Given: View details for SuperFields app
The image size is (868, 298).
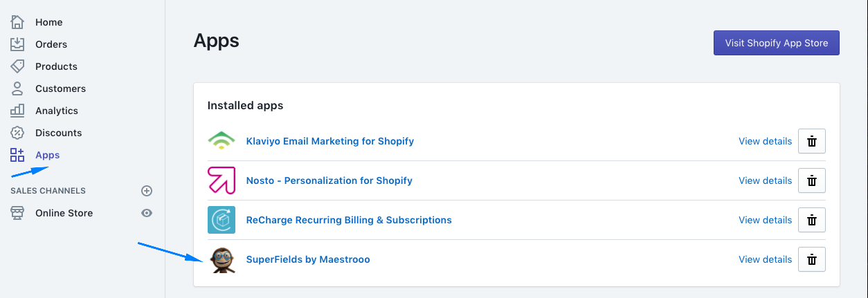Looking at the screenshot, I should [766, 259].
